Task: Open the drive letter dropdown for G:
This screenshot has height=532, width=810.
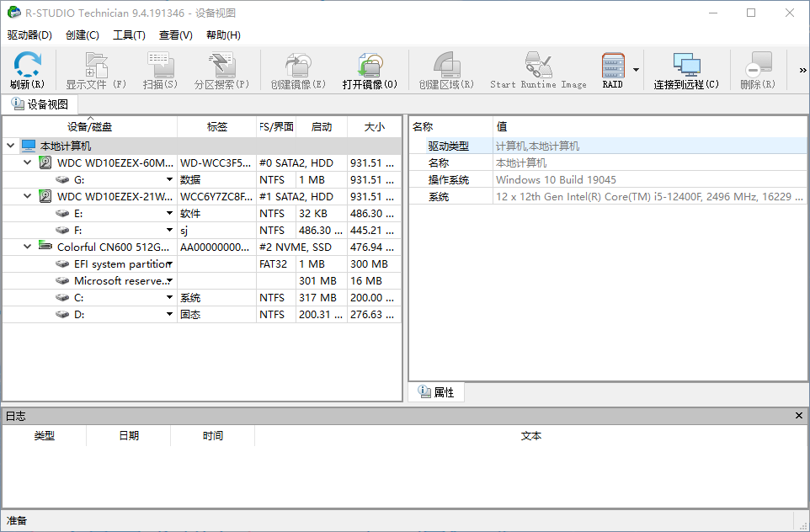Action: pos(167,179)
